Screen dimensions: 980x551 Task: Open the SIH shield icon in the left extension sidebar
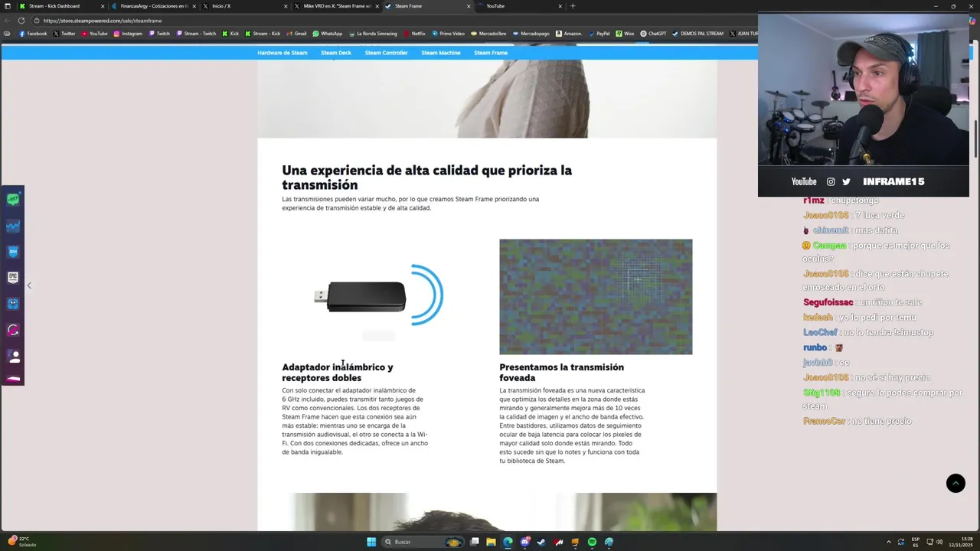coord(13,252)
